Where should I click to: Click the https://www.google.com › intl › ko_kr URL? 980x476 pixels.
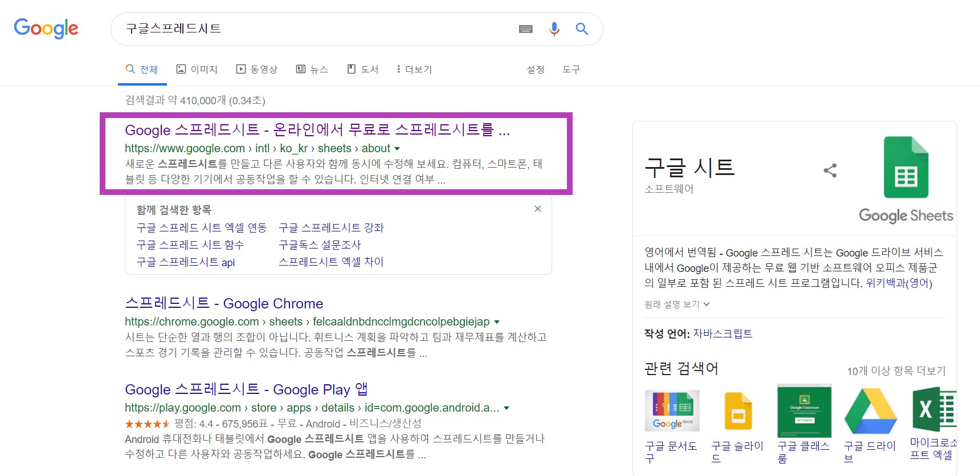[258, 148]
